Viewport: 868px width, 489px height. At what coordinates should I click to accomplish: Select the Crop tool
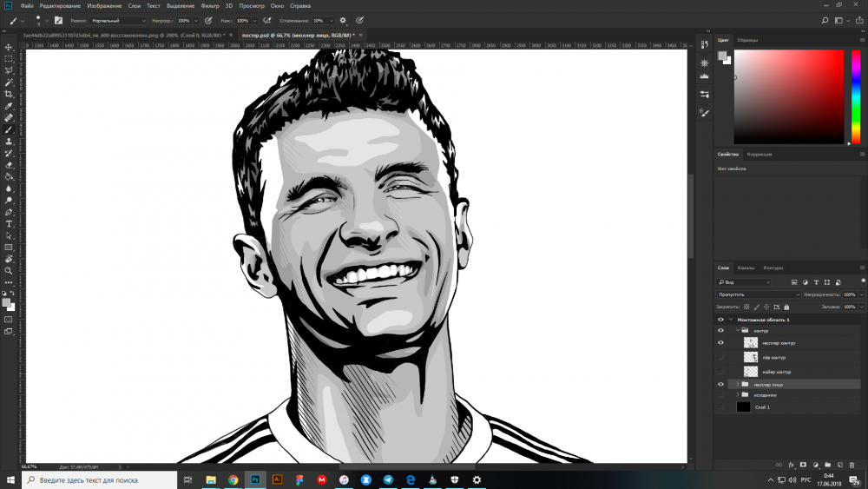point(9,94)
